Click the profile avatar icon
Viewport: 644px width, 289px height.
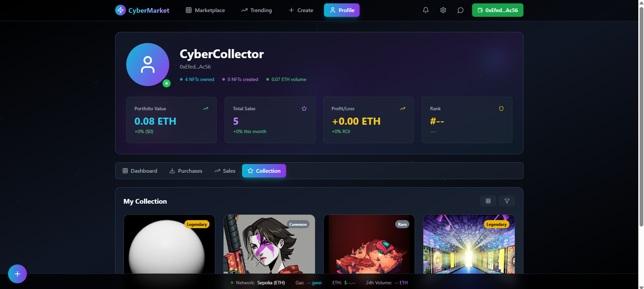pos(148,65)
